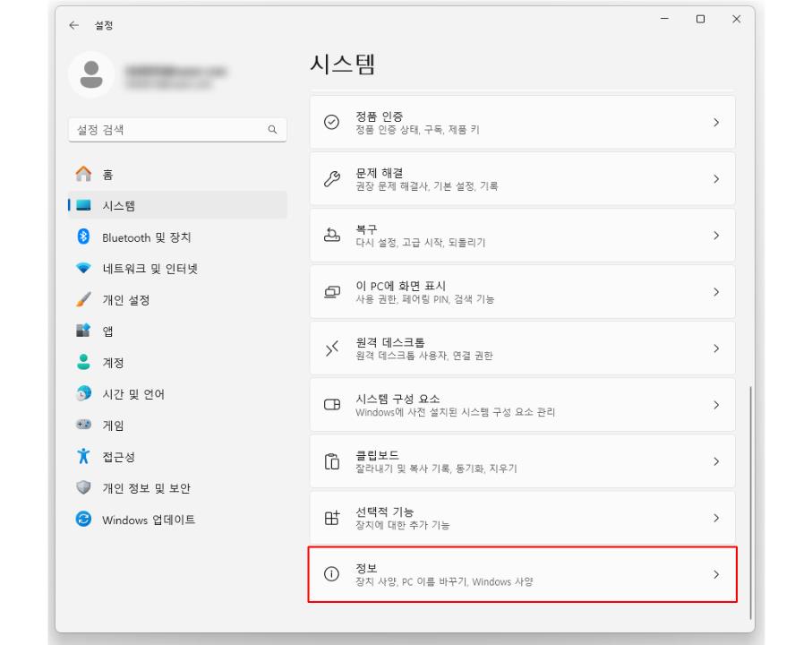This screenshot has width=812, height=645.
Task: Select 홈 in the sidebar
Action: [x=177, y=174]
